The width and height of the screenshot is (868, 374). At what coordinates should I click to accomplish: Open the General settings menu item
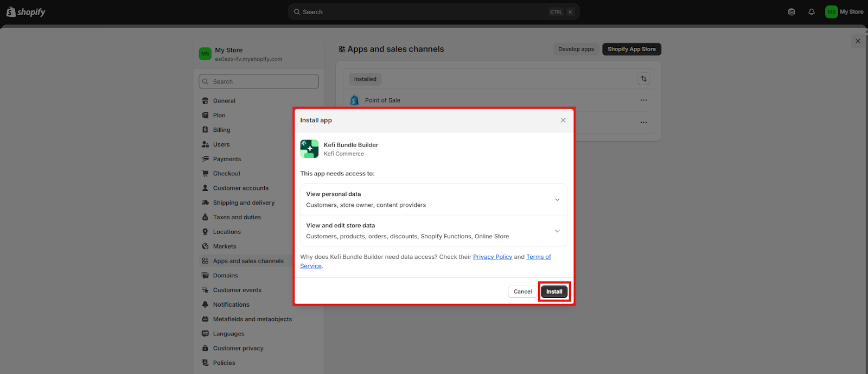(224, 101)
